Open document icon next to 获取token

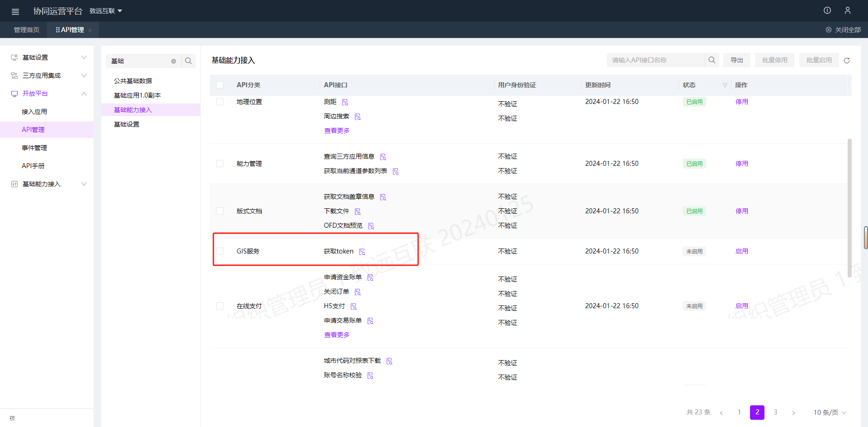(362, 252)
